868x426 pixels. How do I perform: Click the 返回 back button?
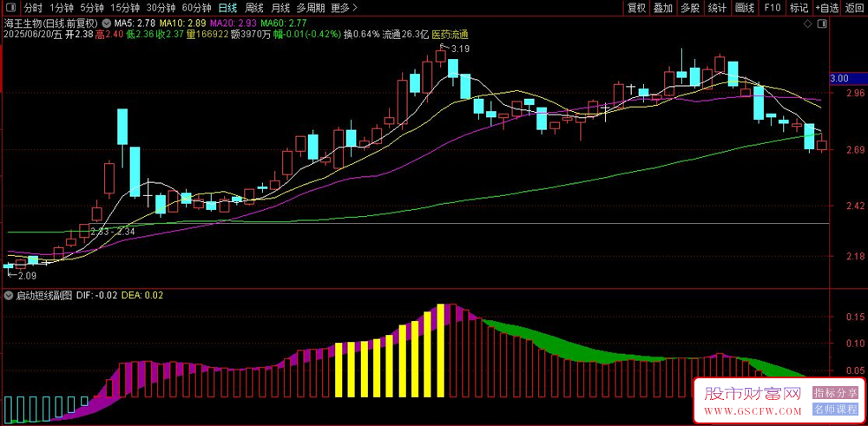point(855,8)
